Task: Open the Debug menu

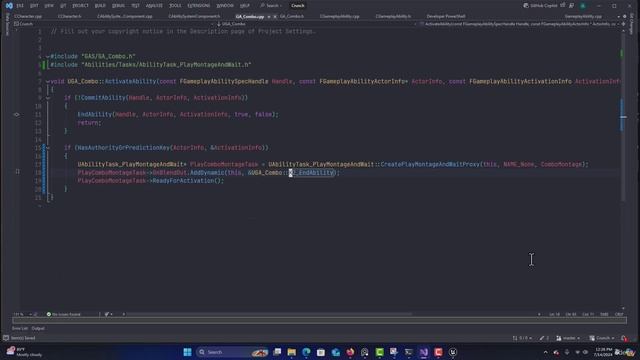Action: (x=118, y=6)
